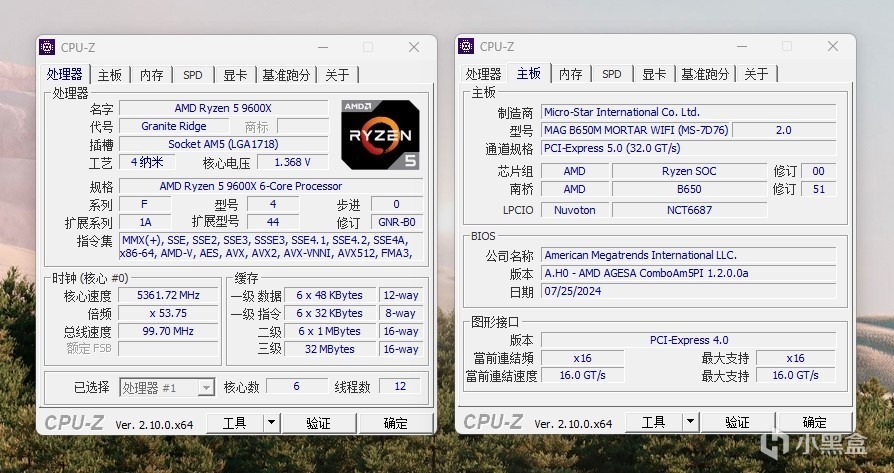Open 内存 tab in left CPU-Z window
Viewport: 894px width, 473px height.
[152, 75]
